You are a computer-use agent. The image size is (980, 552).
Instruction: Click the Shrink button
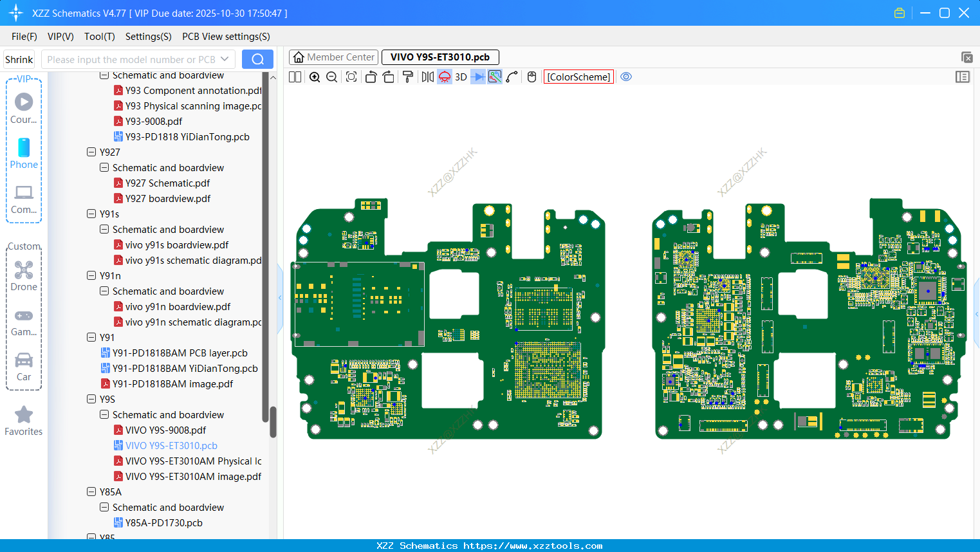point(19,59)
